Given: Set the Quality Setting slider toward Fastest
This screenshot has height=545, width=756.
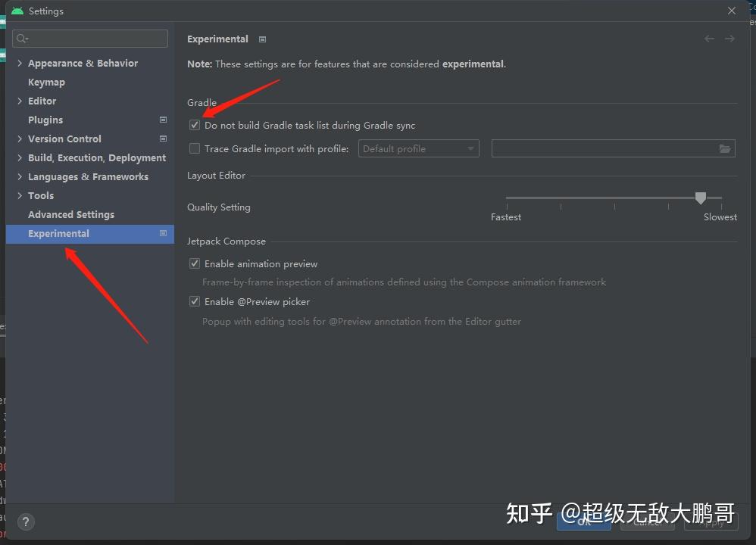Looking at the screenshot, I should pyautogui.click(x=508, y=198).
